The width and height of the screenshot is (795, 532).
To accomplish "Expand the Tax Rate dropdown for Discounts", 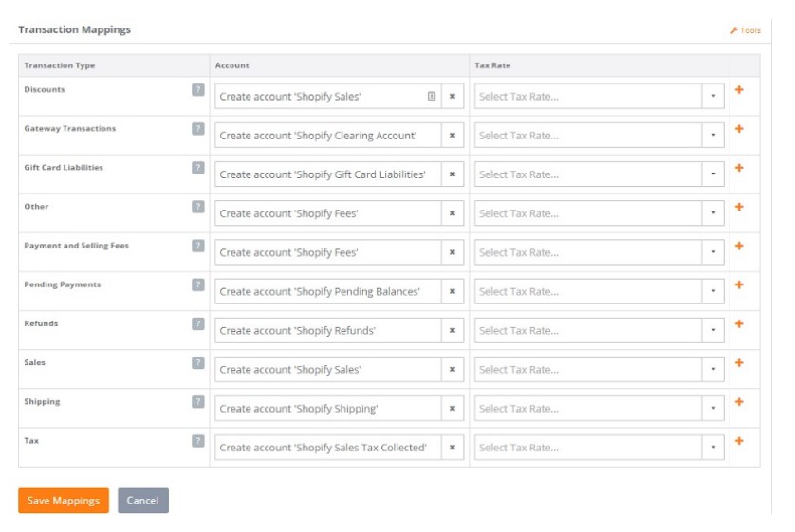I will [x=713, y=97].
